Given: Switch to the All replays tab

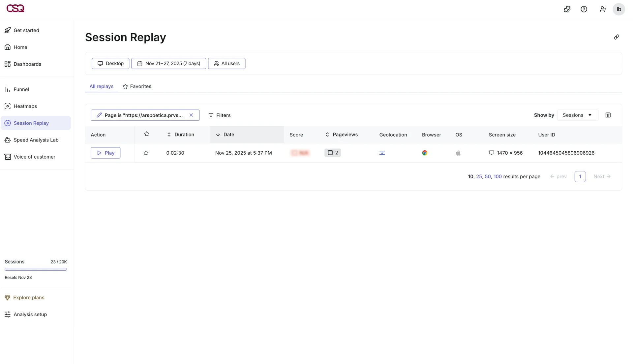Looking at the screenshot, I should 101,86.
